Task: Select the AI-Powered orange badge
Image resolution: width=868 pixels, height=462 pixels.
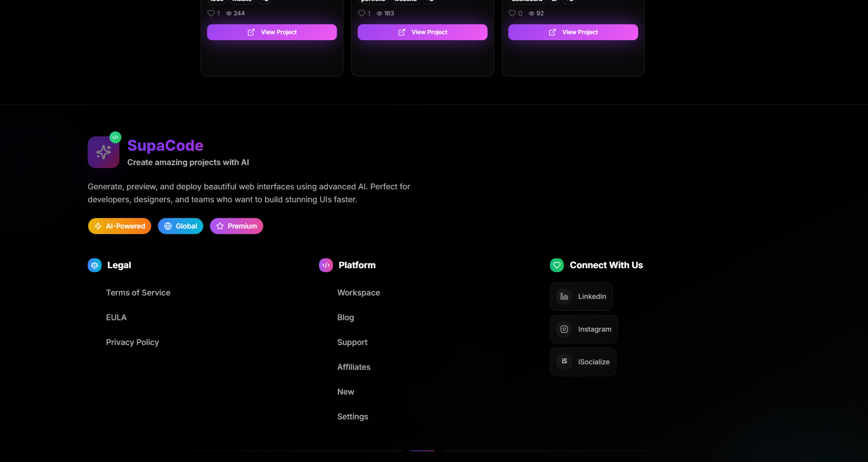Action: pyautogui.click(x=120, y=226)
